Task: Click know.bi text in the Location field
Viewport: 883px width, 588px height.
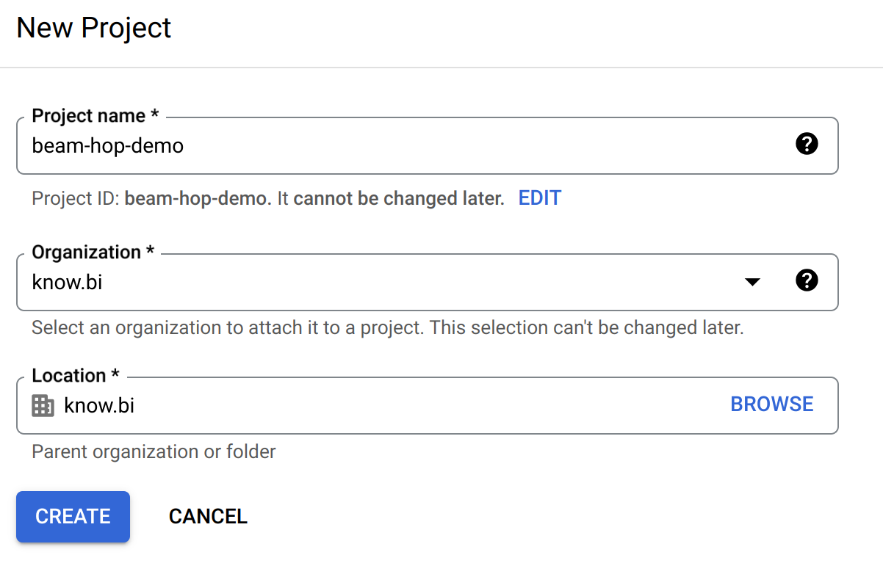Action: coord(99,404)
